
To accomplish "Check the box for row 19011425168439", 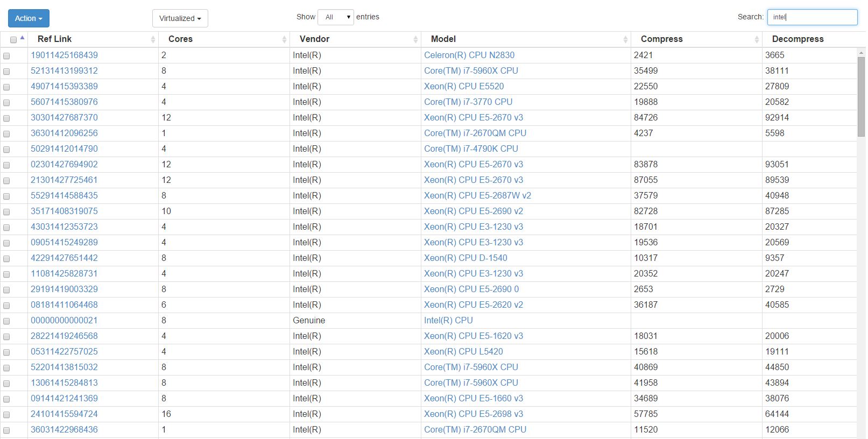I will click(x=6, y=55).
